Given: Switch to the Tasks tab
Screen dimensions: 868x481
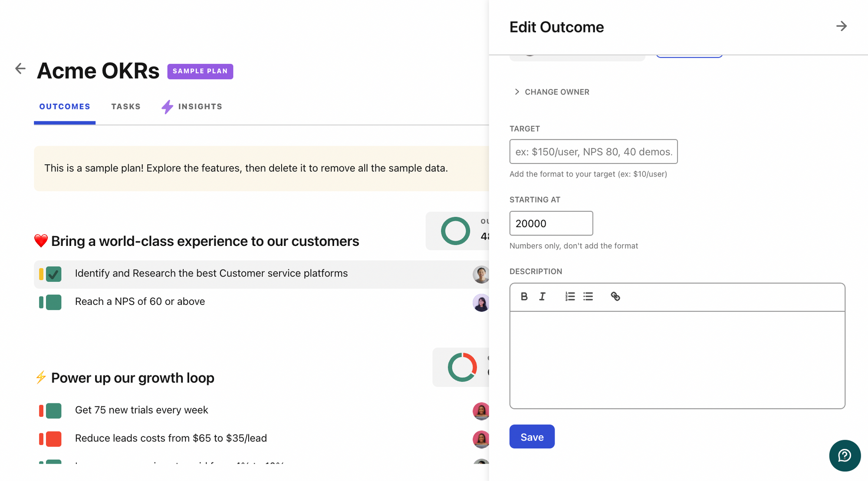Looking at the screenshot, I should pos(126,107).
